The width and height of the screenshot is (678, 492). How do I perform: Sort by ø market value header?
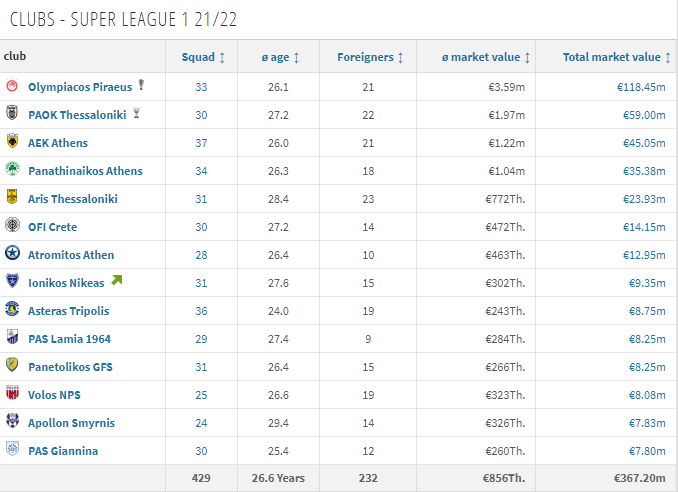tap(486, 57)
